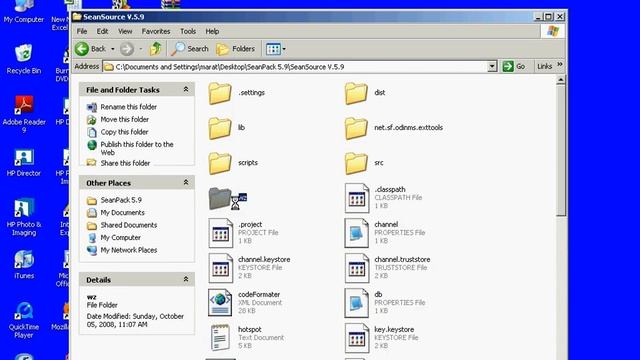Screen dimensions: 640x360
Task: Click Copy this folder
Action: pos(124,132)
